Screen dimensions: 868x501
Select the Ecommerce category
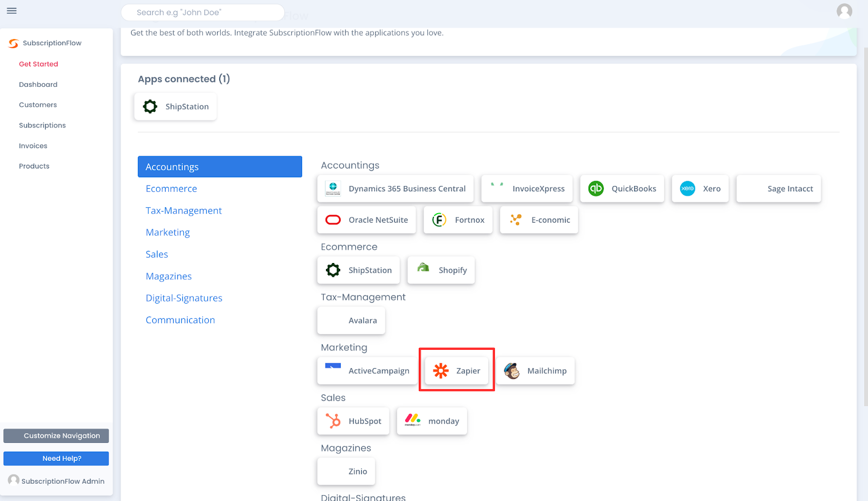click(x=171, y=189)
